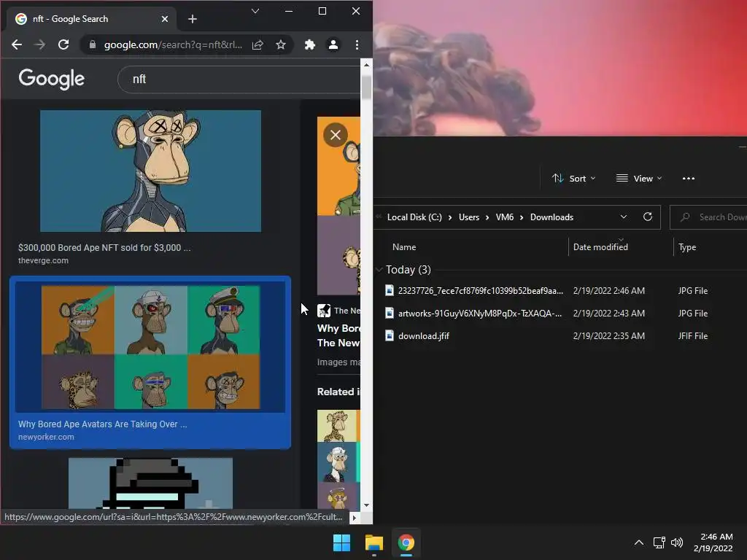Focus the Google search box containing nft
747x560 pixels.
pos(239,79)
